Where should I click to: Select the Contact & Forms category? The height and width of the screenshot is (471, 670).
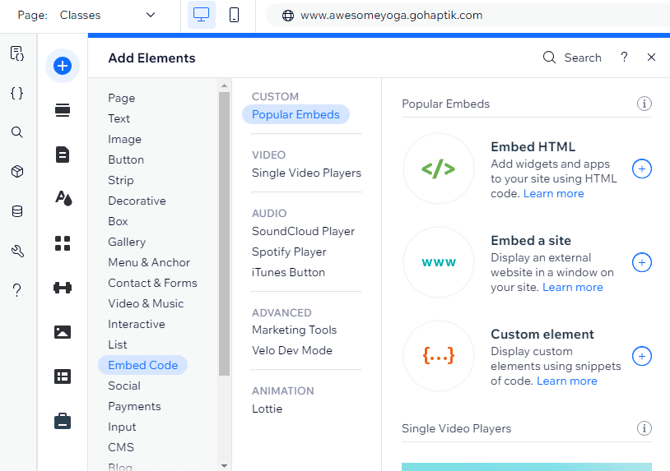coord(152,283)
